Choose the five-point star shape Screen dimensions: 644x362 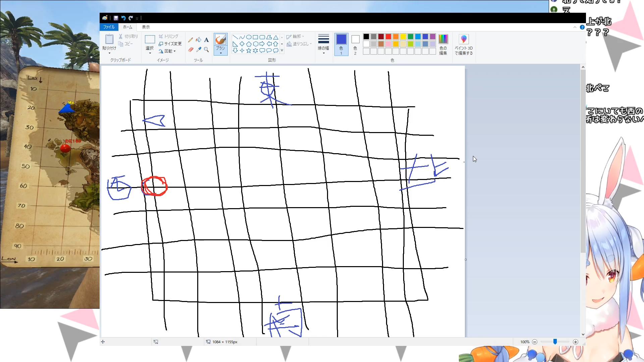249,51
